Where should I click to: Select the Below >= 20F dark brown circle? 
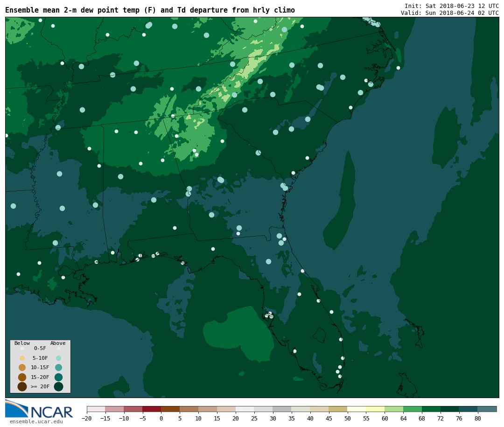pyautogui.click(x=22, y=386)
